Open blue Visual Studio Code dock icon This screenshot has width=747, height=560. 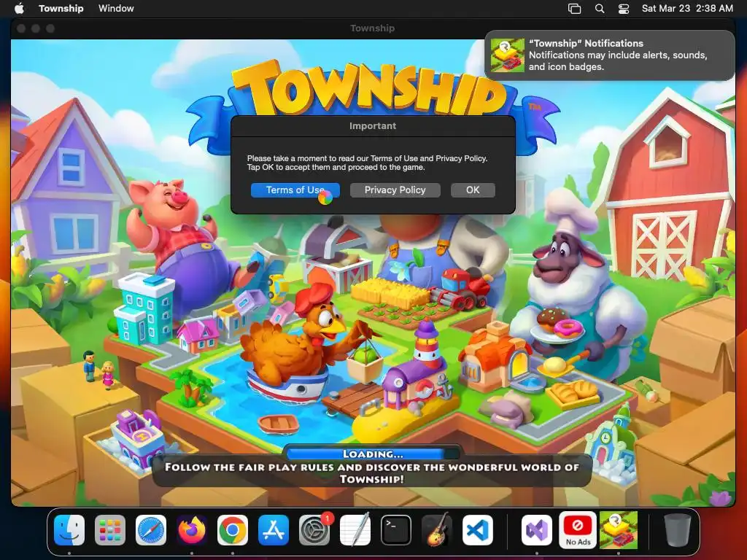tap(477, 530)
